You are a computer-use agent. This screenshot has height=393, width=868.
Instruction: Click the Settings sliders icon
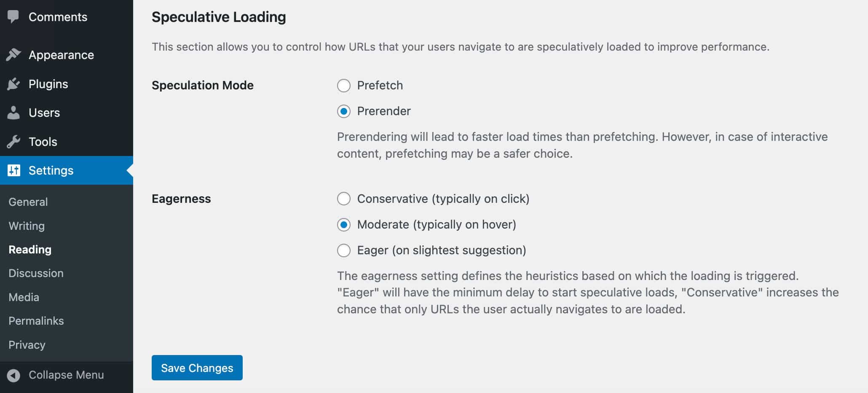[x=13, y=170]
